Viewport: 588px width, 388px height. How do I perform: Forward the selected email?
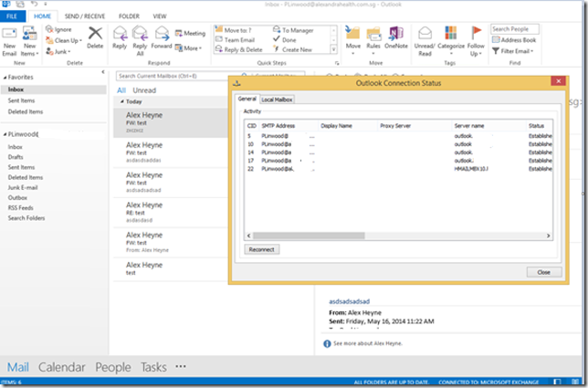162,37
